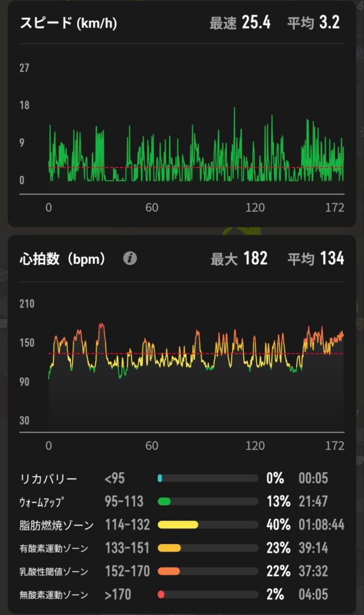Tap the 脂肪燃焼ゾーン zone label
This screenshot has width=364, height=615.
coord(56,525)
